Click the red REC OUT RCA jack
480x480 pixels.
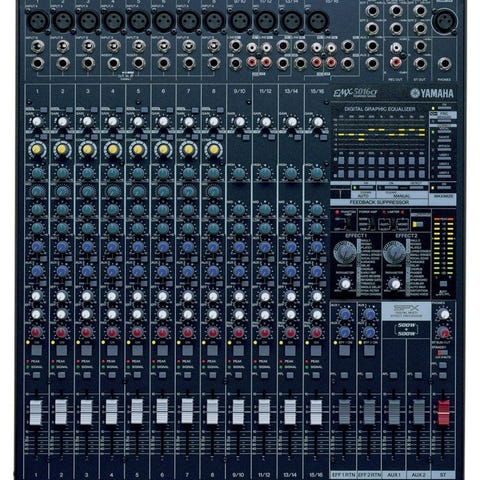pos(395,62)
